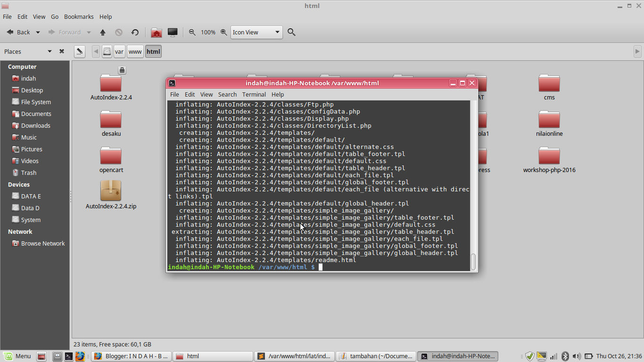Screen dimensions: 644x362
Task: Open the Bluetooth tray icon
Action: [x=565, y=356]
